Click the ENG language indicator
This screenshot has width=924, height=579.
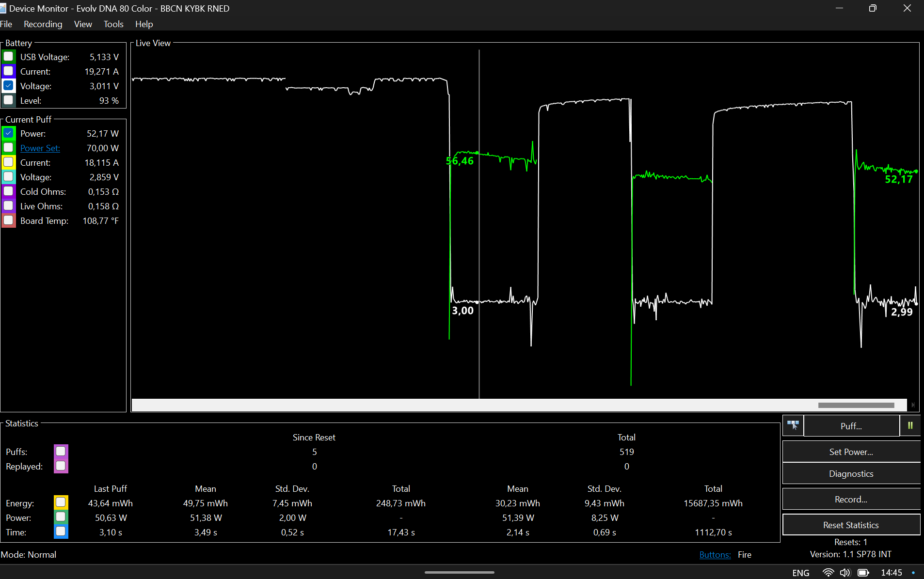[800, 573]
